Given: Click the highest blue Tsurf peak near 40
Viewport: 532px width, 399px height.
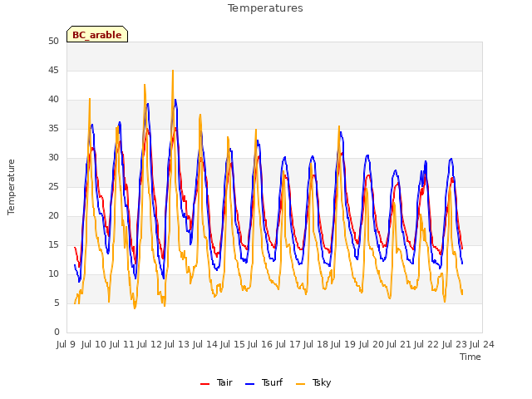Looking at the screenshot, I should tap(175, 100).
